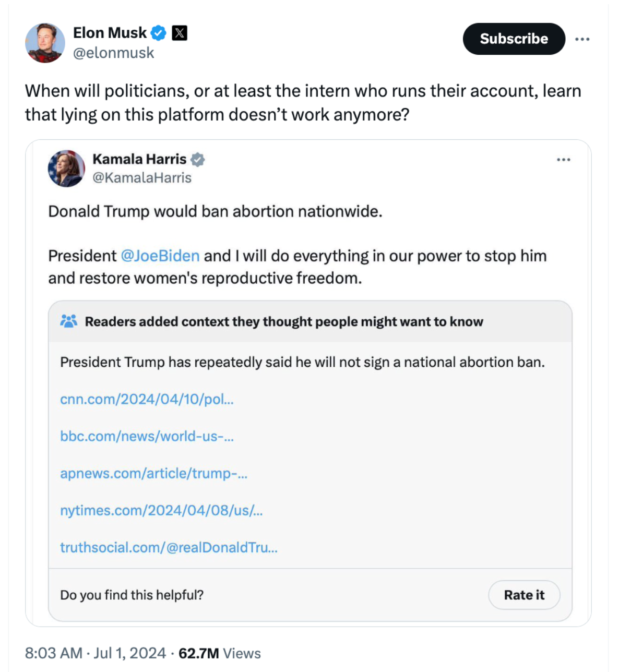
Task: Click Kamala Harris's profile picture
Action: (66, 168)
